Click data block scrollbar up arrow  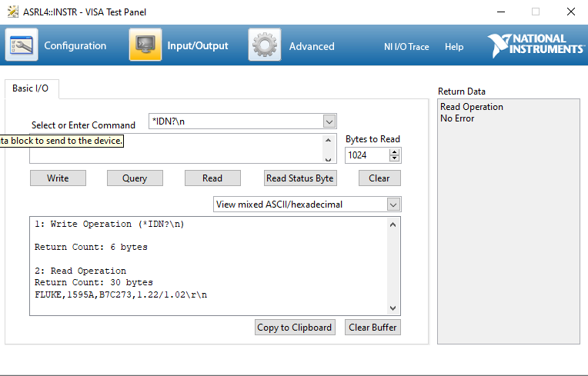pos(328,140)
